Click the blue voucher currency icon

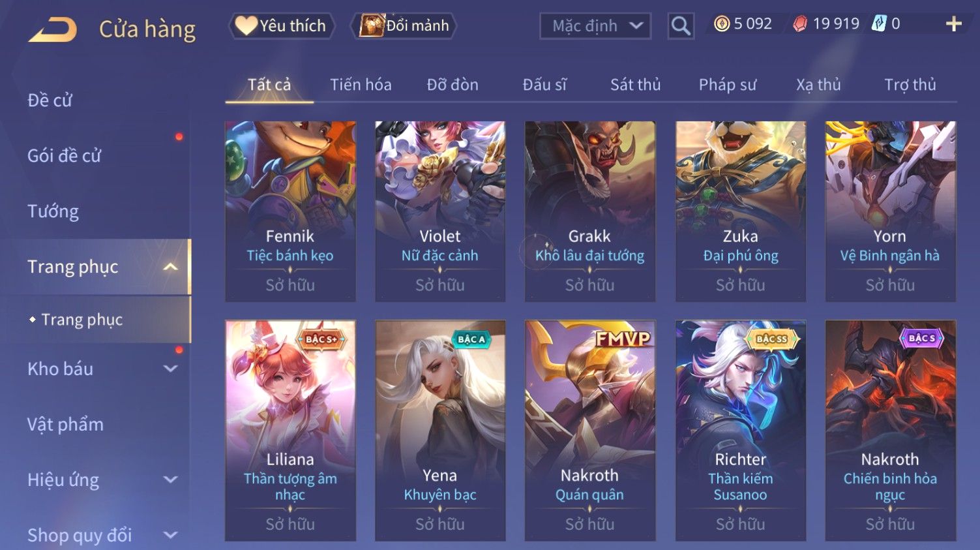click(879, 24)
